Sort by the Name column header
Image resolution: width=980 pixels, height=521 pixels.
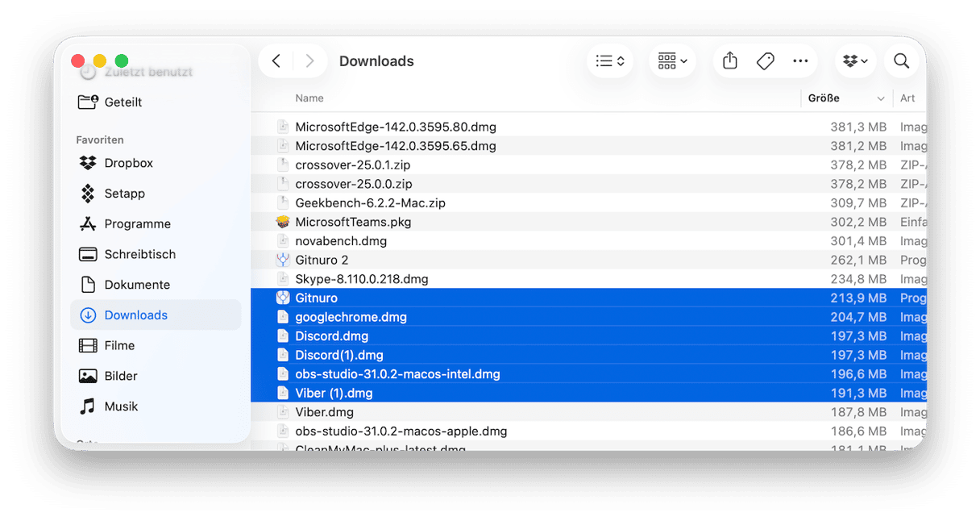[309, 98]
